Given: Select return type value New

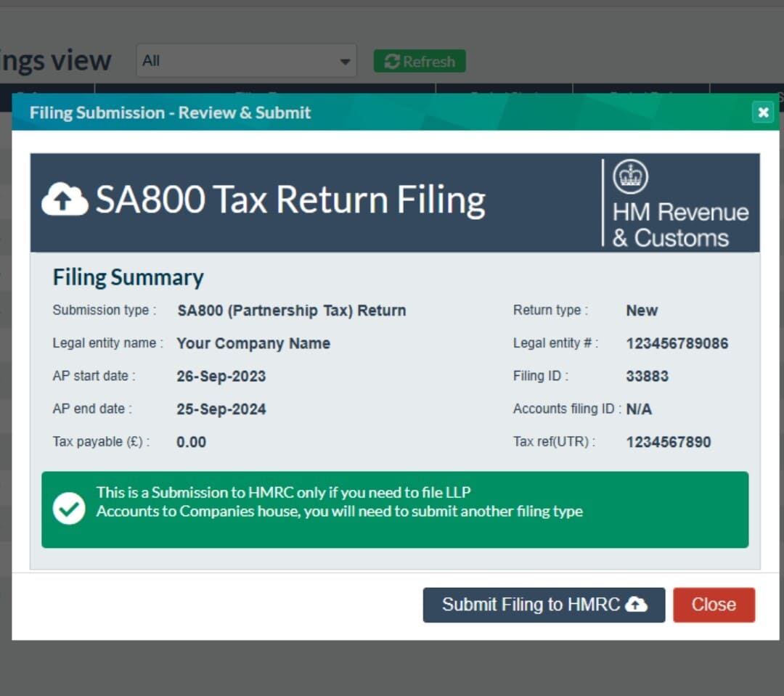Looking at the screenshot, I should click(x=642, y=311).
